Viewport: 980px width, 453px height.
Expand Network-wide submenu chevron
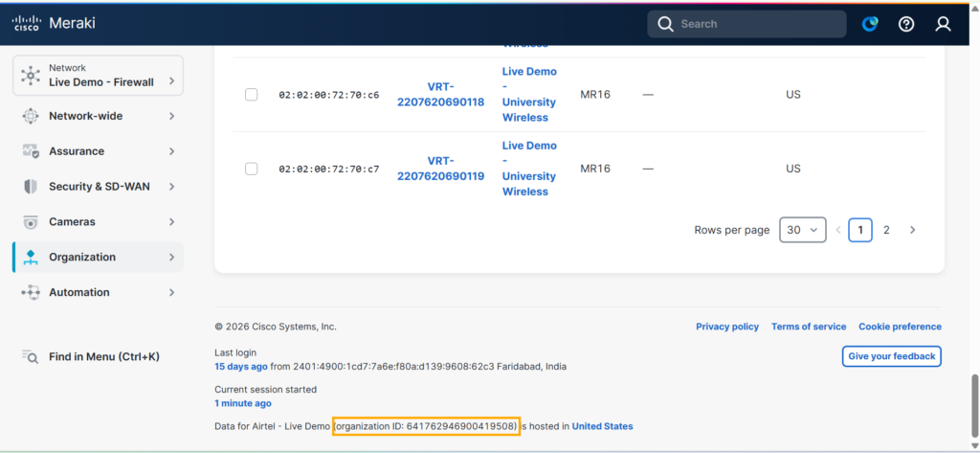click(172, 117)
